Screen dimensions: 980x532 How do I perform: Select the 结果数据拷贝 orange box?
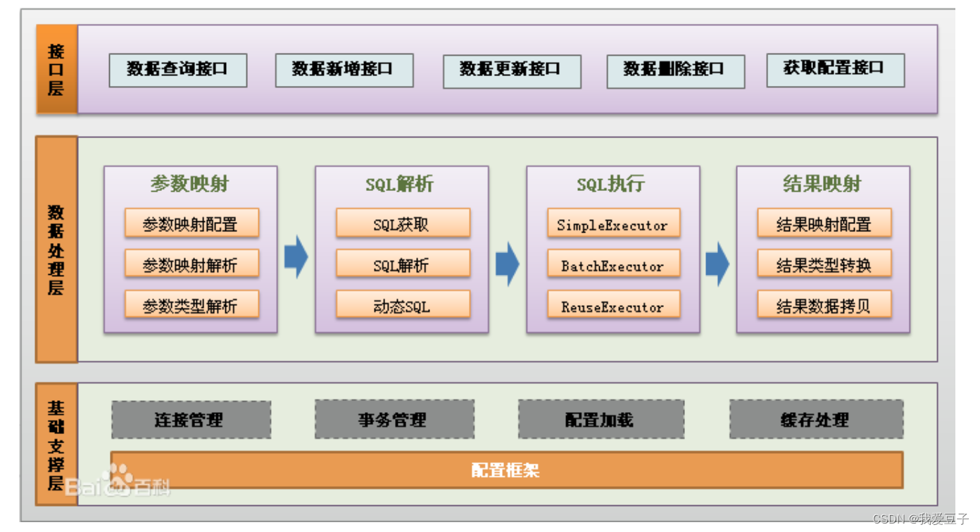(824, 305)
